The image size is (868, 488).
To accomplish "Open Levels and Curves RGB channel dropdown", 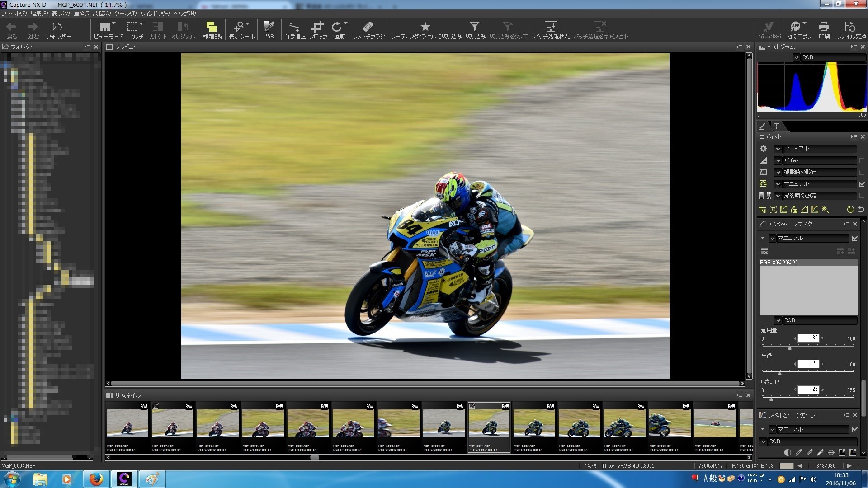I will click(808, 441).
